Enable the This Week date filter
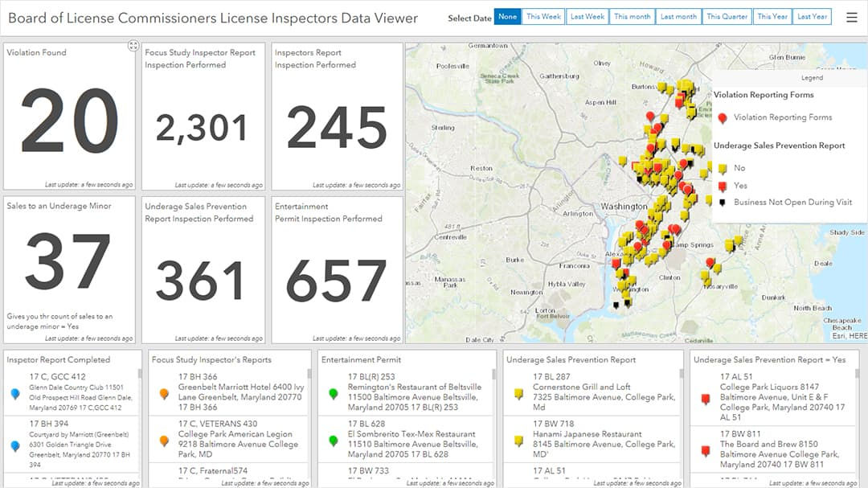The image size is (868, 488). [543, 15]
